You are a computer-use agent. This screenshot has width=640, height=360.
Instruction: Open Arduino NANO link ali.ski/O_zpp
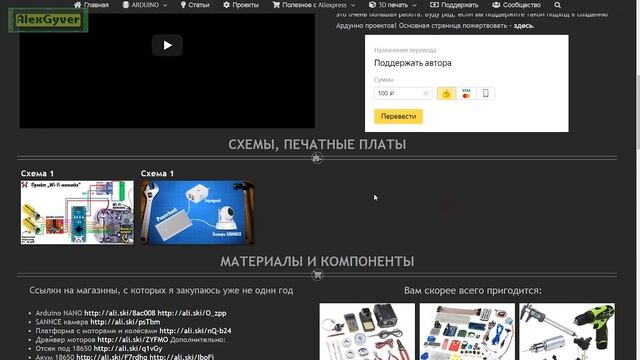pos(192,313)
